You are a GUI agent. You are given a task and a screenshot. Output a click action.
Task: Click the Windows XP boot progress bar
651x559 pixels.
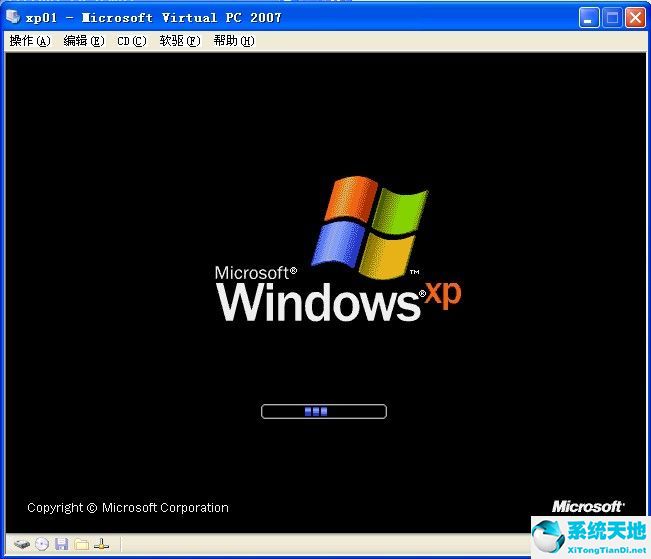coord(324,411)
